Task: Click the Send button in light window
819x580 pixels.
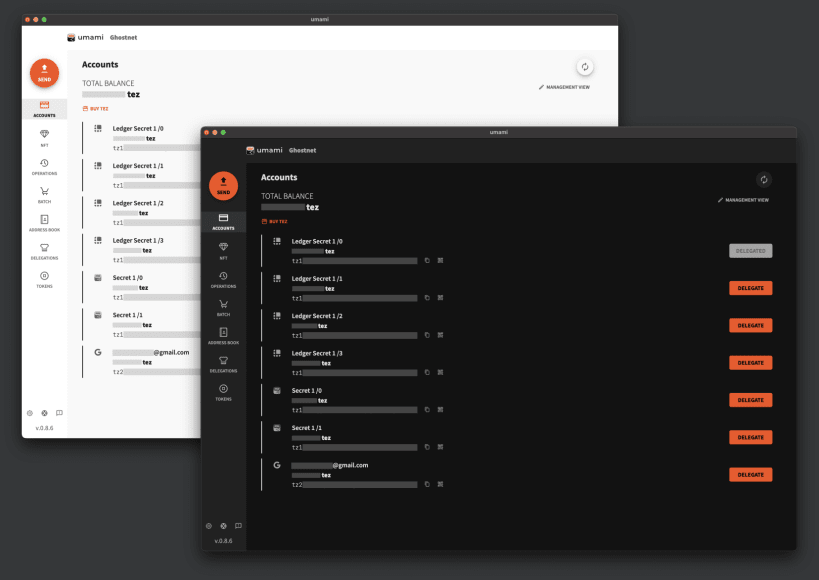Action: coord(44,73)
